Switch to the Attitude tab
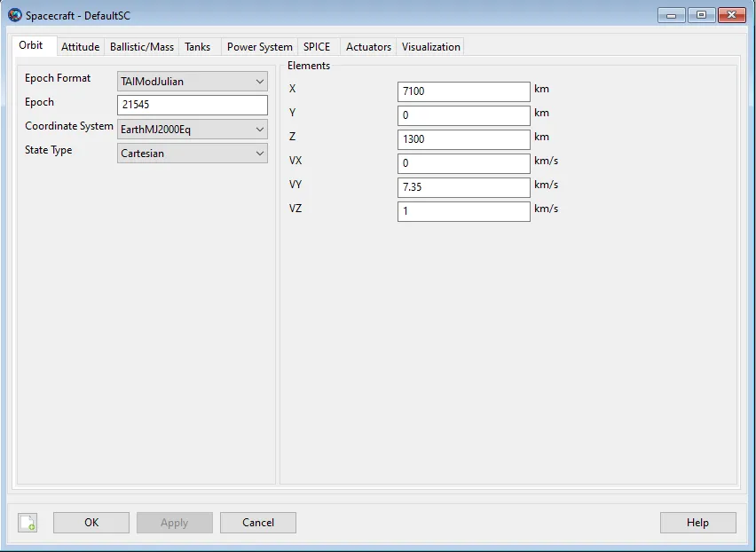This screenshot has height=552, width=756. coord(80,47)
